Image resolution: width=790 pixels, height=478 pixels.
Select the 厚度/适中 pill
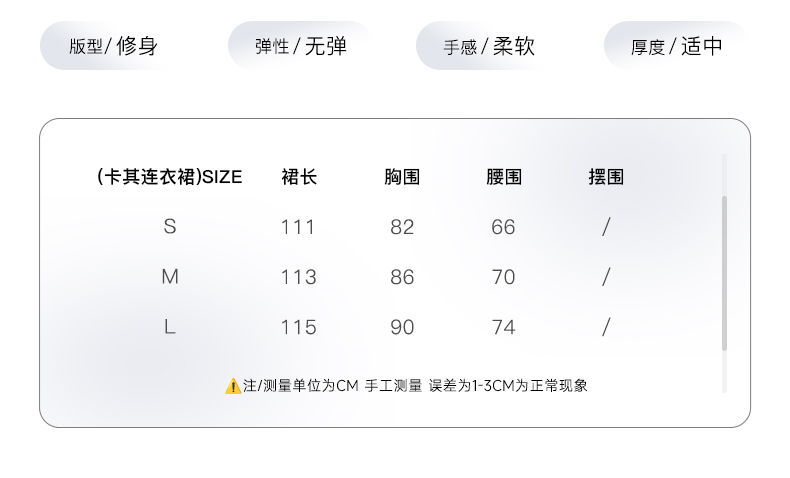[x=676, y=46]
